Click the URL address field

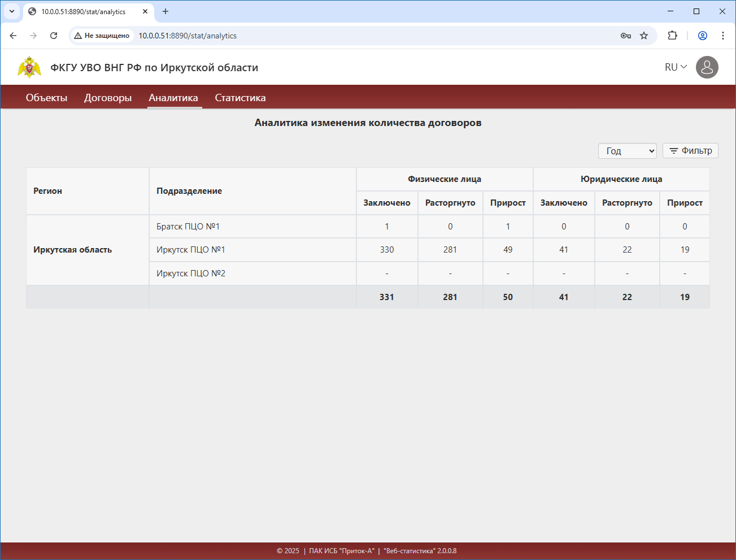click(339, 36)
